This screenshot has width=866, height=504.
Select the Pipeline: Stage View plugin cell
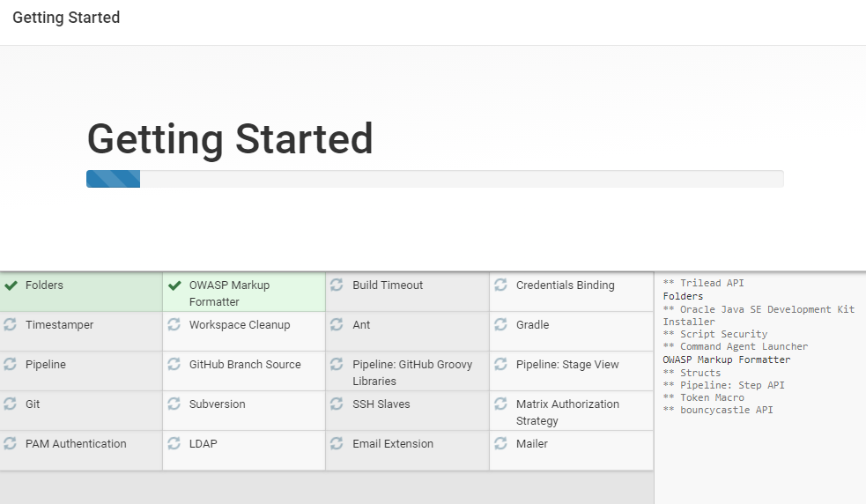[x=572, y=371]
